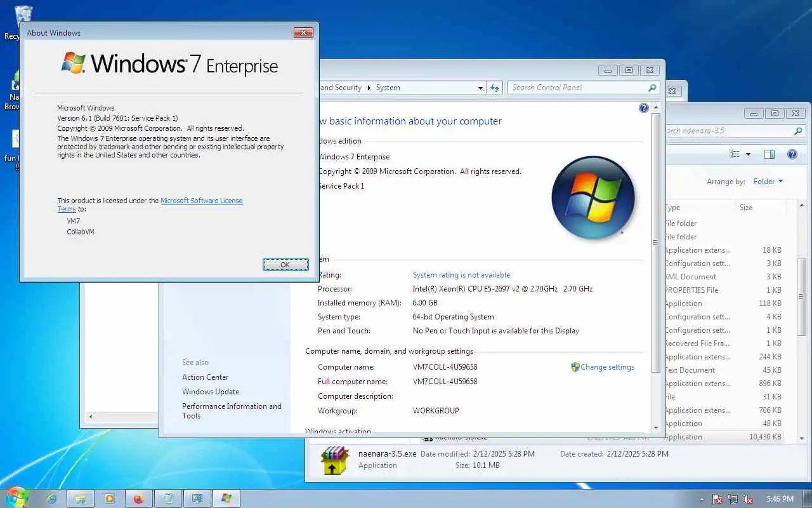Open the Start menu orb

click(17, 497)
